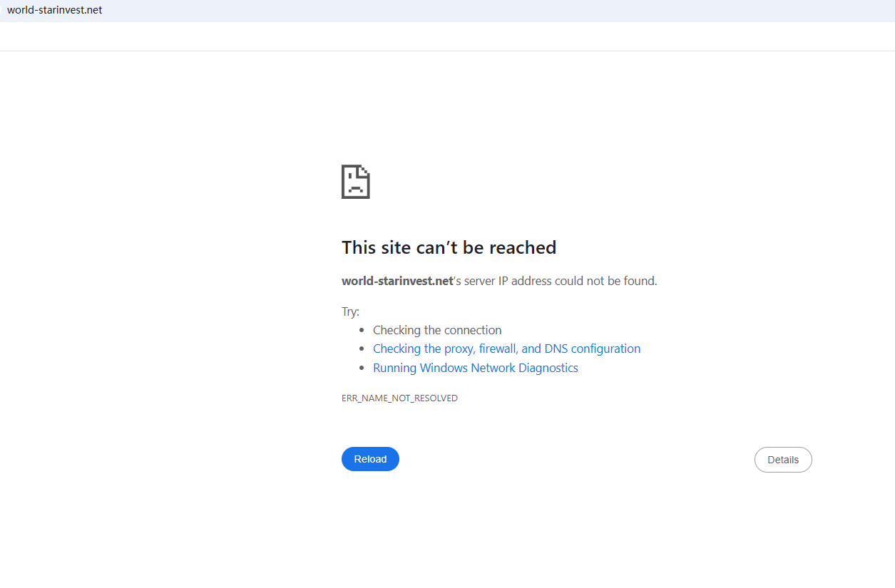Click the "Try:" label
The height and width of the screenshot is (588, 895).
click(350, 311)
